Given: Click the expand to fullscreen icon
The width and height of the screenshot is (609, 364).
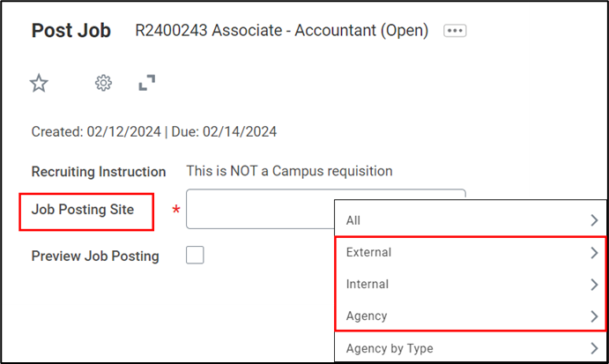Looking at the screenshot, I should coord(147,83).
